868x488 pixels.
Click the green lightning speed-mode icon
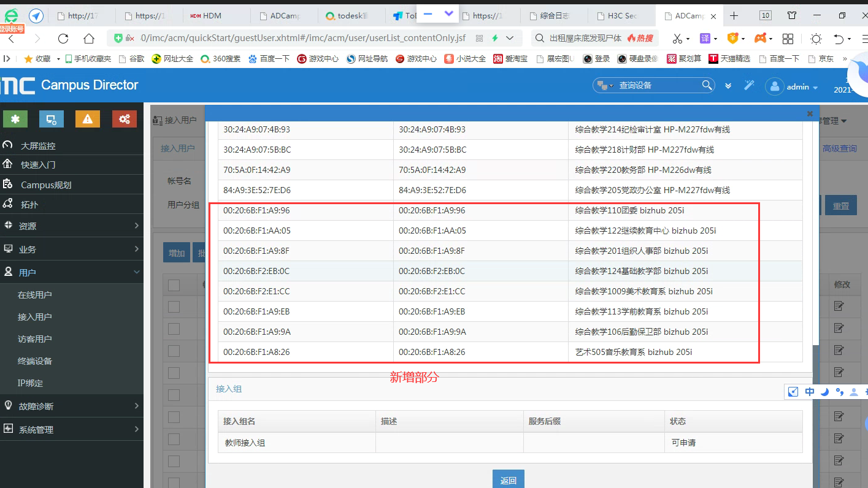pyautogui.click(x=495, y=38)
